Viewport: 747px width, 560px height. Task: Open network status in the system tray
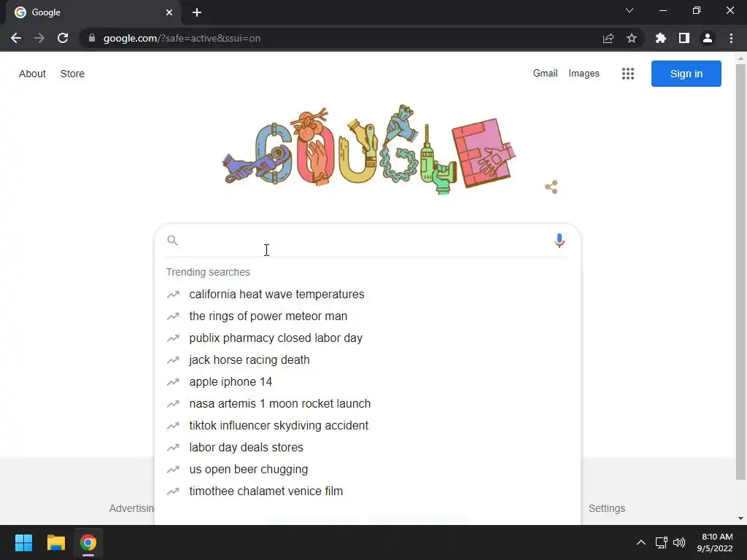point(661,542)
